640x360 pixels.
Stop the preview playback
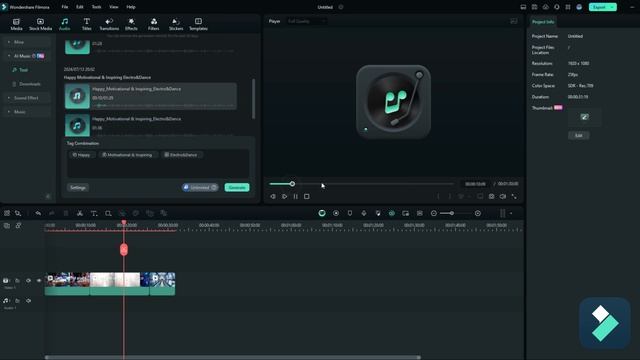[x=307, y=197]
